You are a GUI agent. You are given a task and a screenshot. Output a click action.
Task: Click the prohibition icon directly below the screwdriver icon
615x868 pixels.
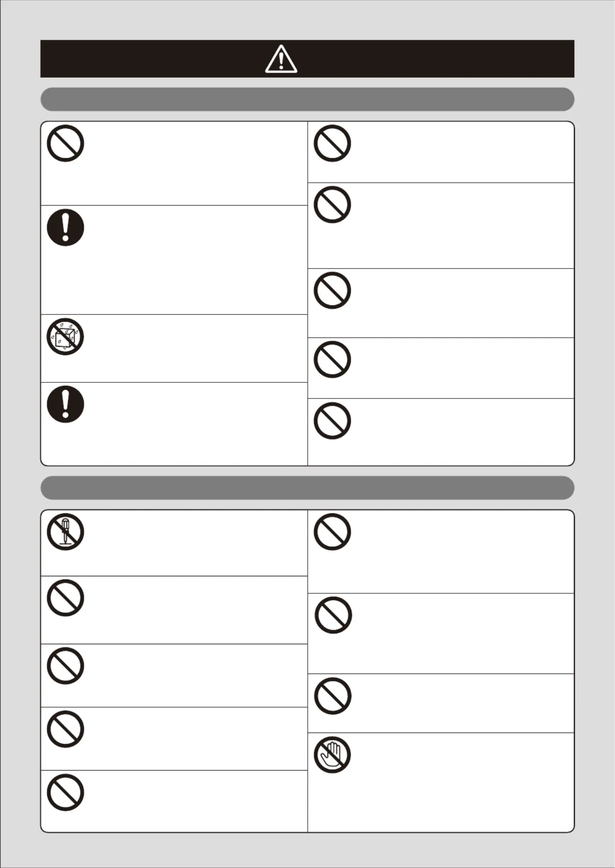(65, 598)
